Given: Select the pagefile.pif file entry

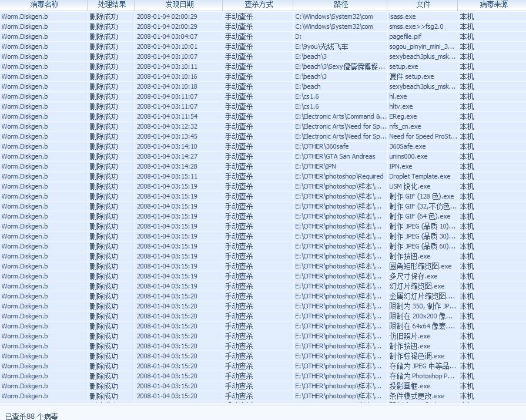Looking at the screenshot, I should click(405, 36).
